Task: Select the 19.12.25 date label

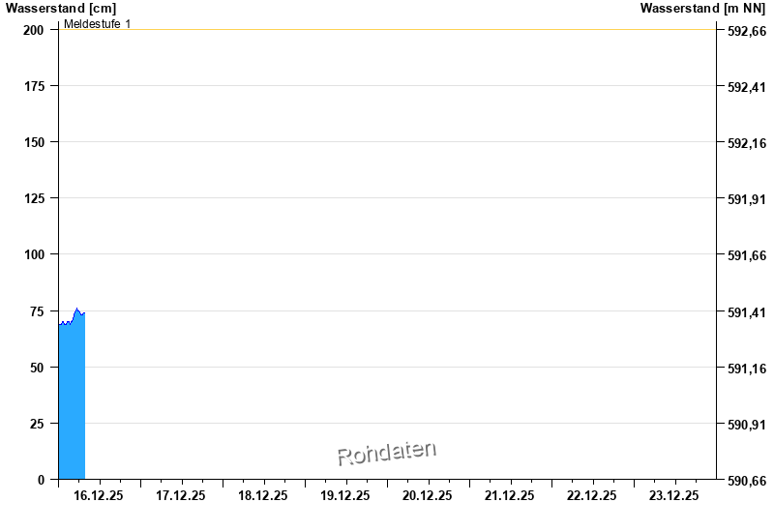Action: point(345,495)
